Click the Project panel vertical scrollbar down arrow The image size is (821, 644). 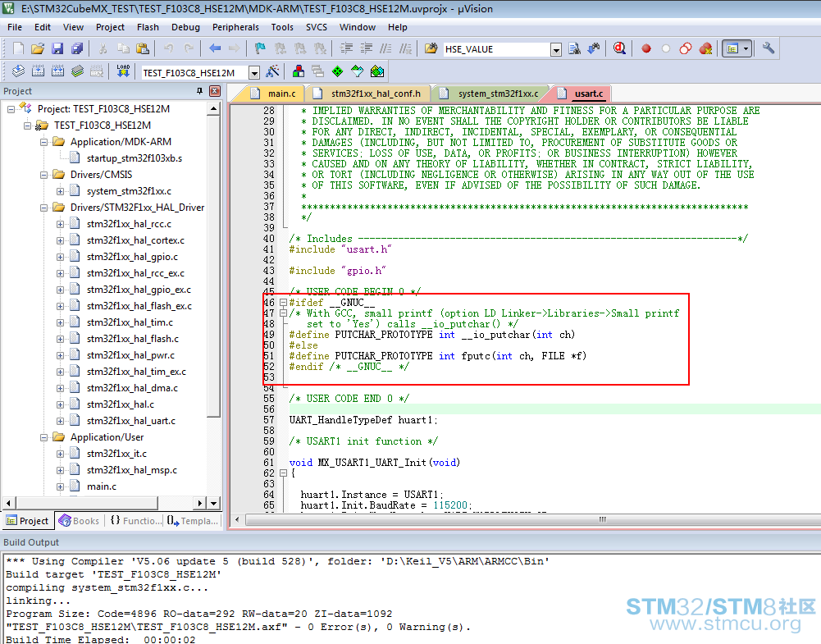click(x=213, y=503)
